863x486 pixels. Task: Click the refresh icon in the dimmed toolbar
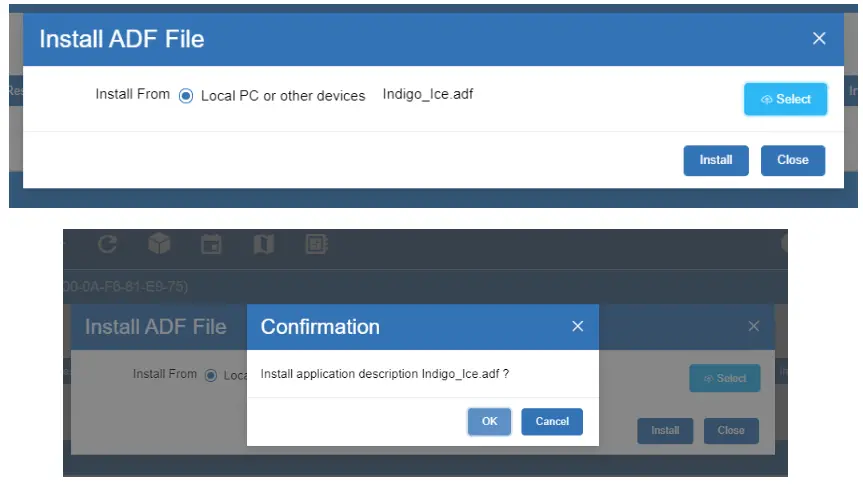[108, 244]
